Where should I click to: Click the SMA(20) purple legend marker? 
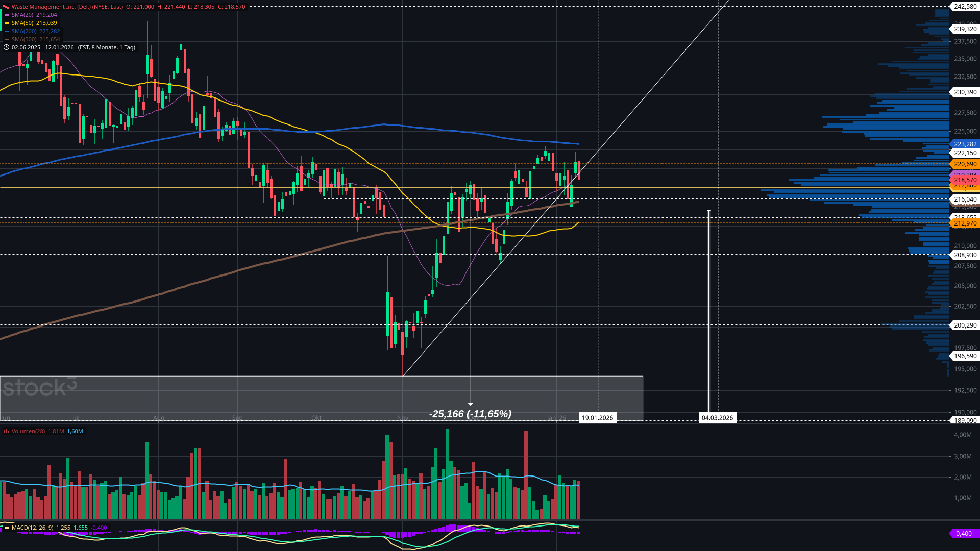(x=7, y=15)
